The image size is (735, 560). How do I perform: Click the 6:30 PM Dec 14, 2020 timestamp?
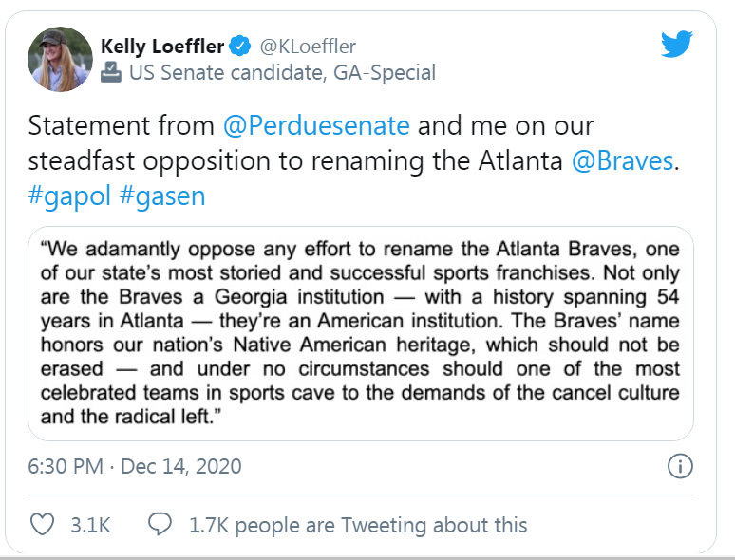click(135, 466)
